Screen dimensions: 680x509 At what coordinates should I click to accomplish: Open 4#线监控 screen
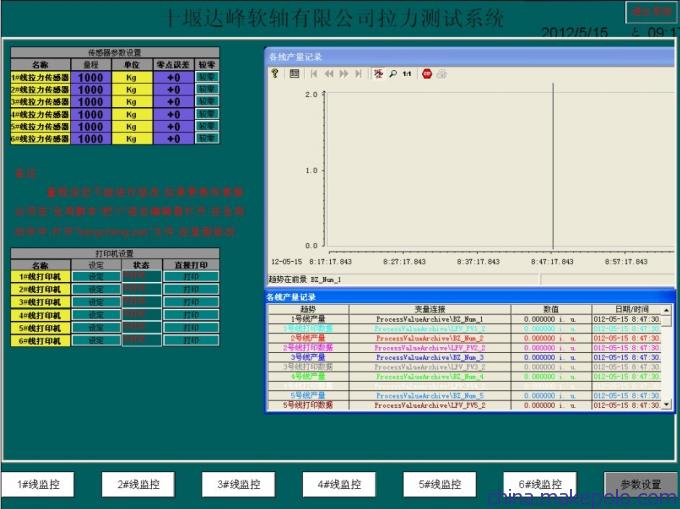(339, 484)
